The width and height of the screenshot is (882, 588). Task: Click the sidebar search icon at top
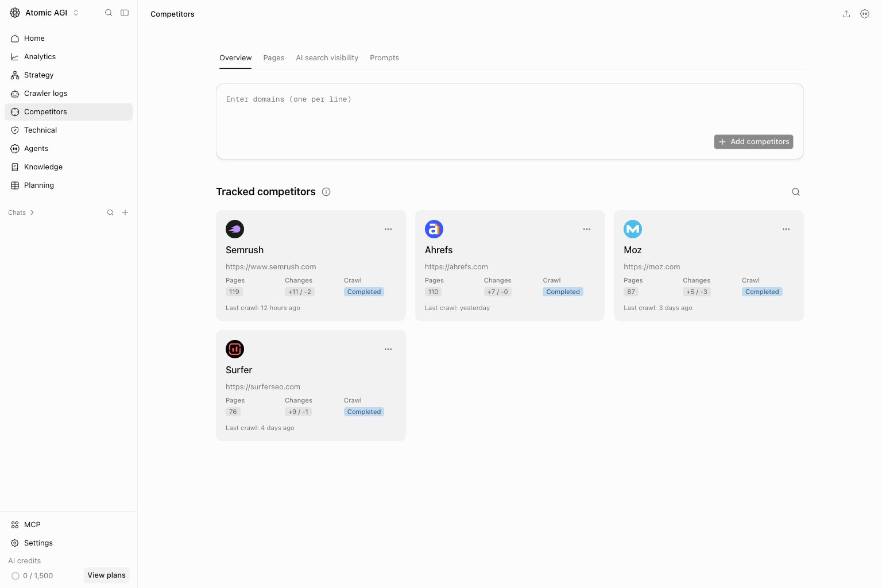[x=109, y=13]
